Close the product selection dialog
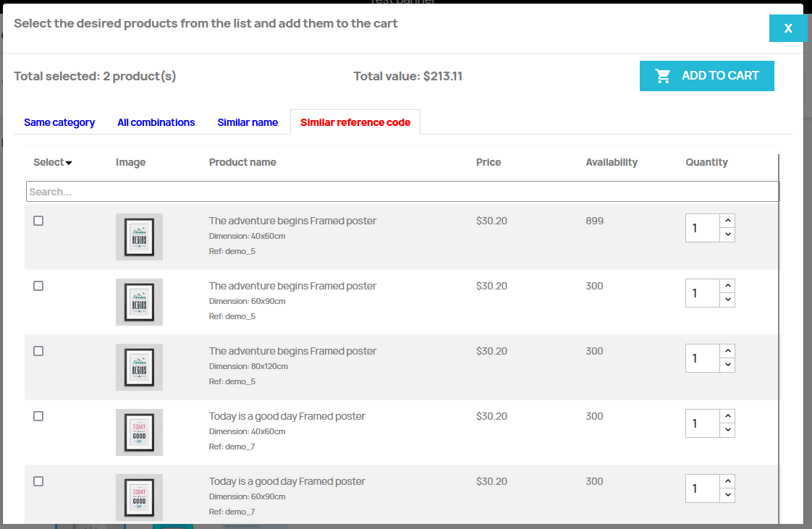The height and width of the screenshot is (529, 812). click(x=787, y=28)
